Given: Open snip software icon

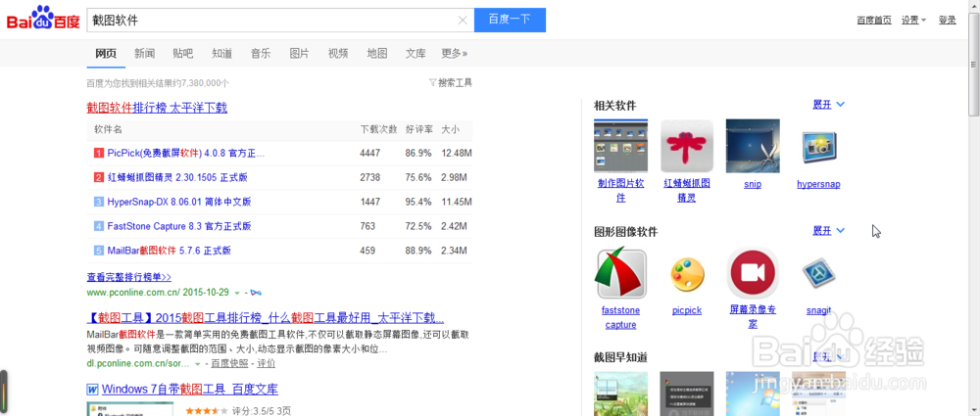Looking at the screenshot, I should [x=753, y=146].
